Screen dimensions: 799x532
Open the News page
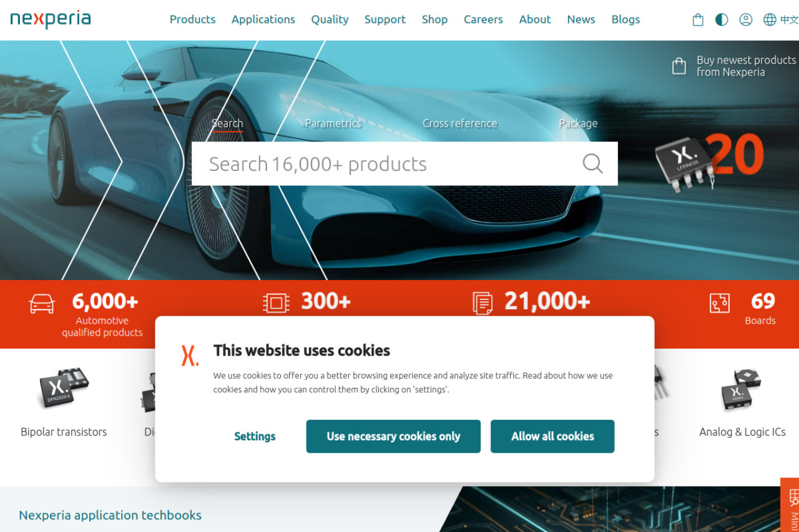click(x=581, y=19)
